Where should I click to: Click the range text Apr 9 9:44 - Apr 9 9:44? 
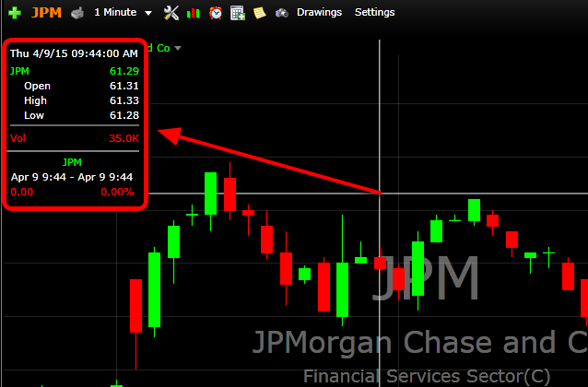[72, 177]
